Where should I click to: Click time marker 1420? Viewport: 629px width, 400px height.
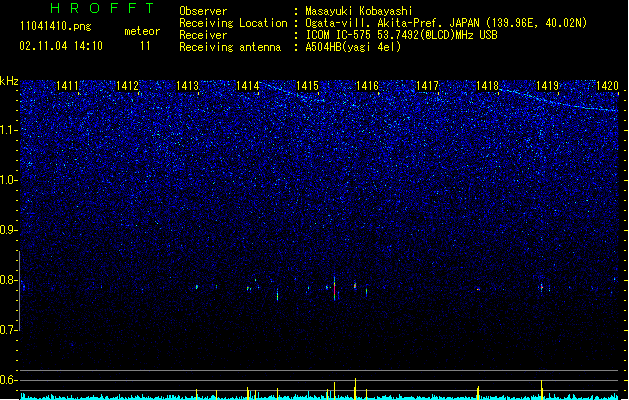607,86
